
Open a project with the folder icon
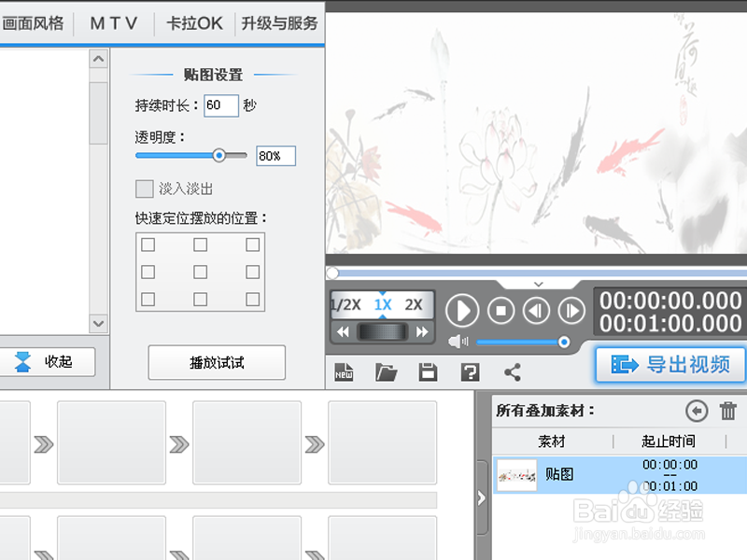pyautogui.click(x=386, y=371)
